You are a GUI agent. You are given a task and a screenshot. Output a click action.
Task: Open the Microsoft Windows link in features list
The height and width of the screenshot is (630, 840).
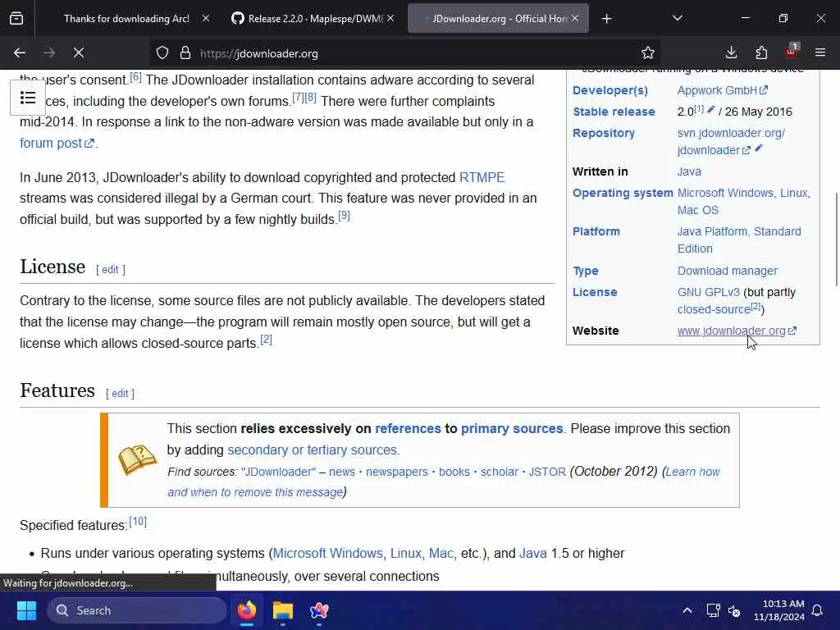(x=328, y=554)
